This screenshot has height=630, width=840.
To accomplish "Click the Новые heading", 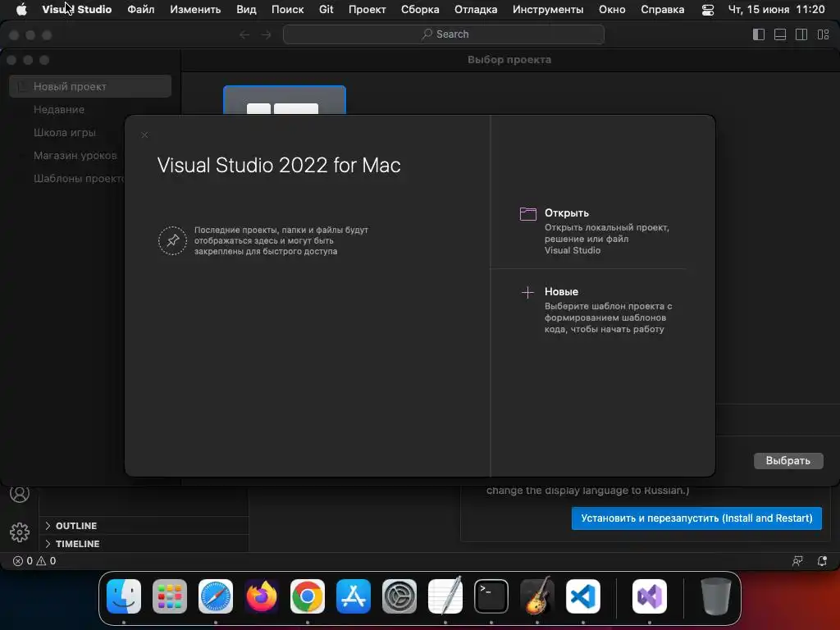I will (x=561, y=291).
